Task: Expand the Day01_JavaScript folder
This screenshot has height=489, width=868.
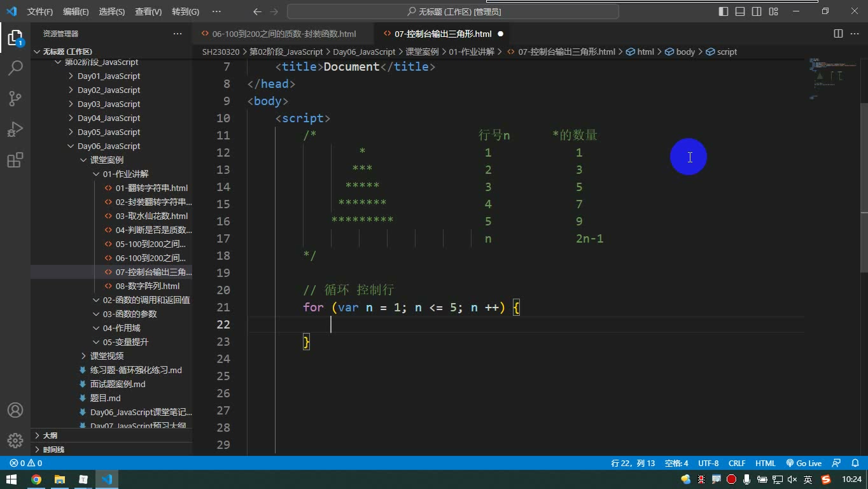Action: [108, 76]
